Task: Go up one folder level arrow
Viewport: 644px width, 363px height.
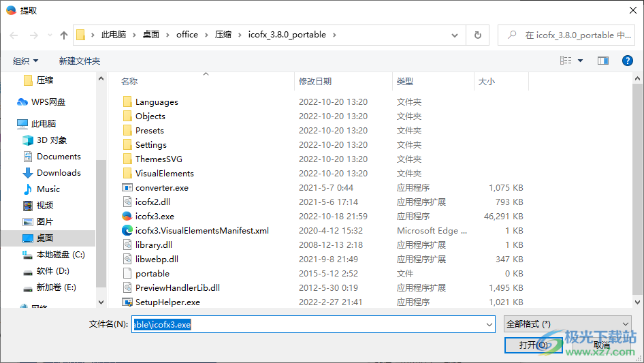Action: (64, 35)
